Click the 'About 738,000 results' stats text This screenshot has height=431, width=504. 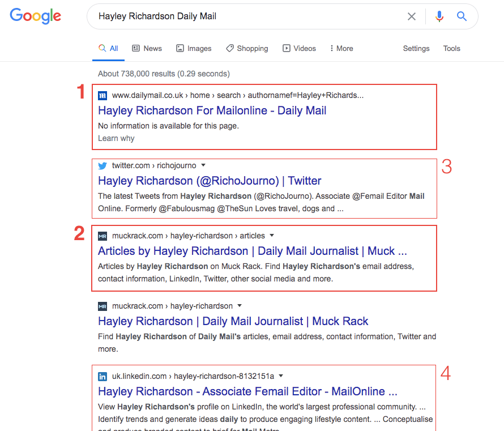tap(164, 74)
